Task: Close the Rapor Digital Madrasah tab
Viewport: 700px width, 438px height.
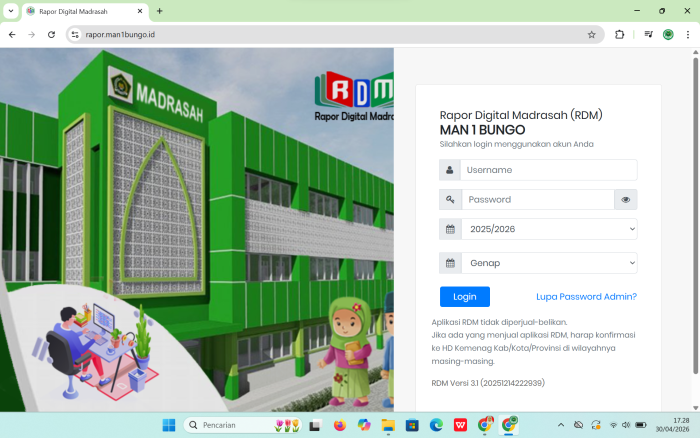Action: (x=140, y=11)
